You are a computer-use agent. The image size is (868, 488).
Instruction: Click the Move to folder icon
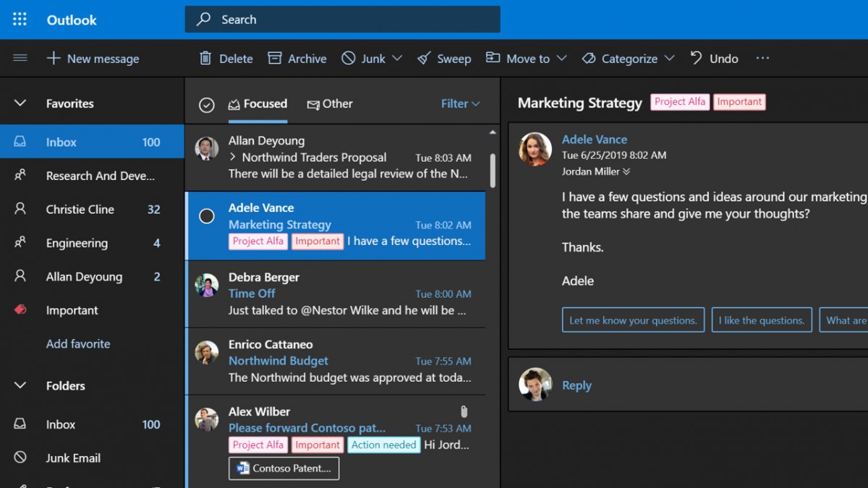[493, 57]
